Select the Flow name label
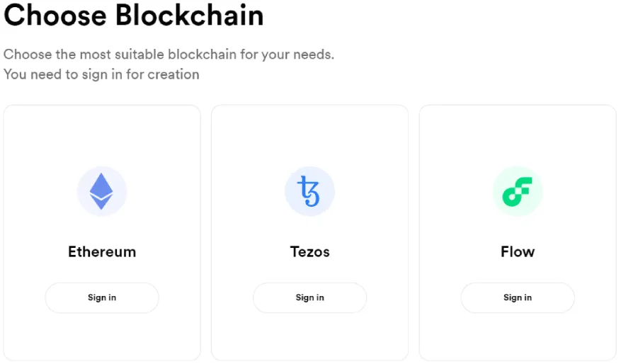This screenshot has width=621, height=364. 518,251
